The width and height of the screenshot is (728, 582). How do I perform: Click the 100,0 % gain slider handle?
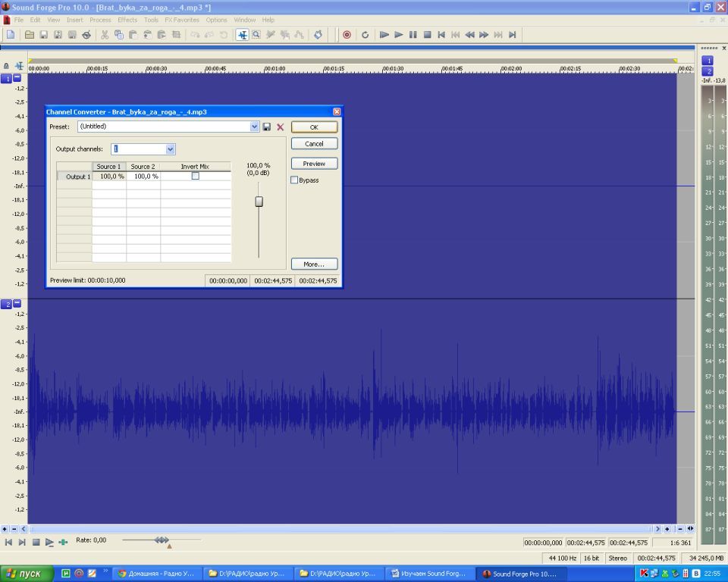click(x=259, y=202)
